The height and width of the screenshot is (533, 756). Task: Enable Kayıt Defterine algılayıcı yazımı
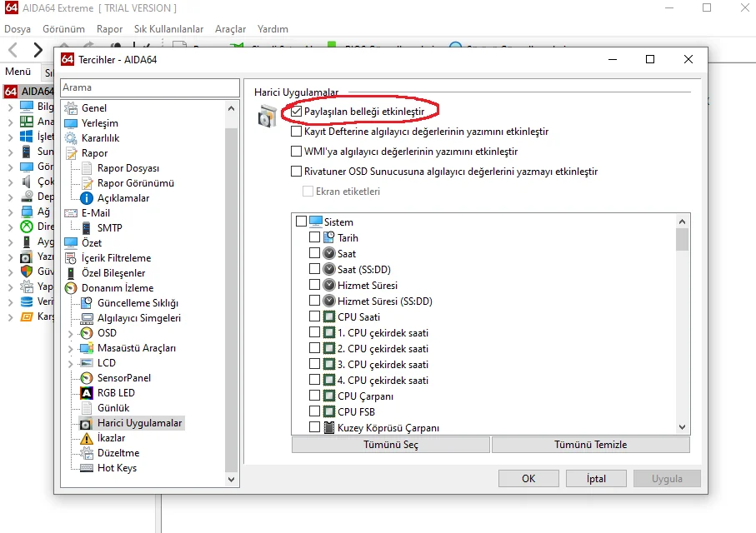[x=297, y=131]
